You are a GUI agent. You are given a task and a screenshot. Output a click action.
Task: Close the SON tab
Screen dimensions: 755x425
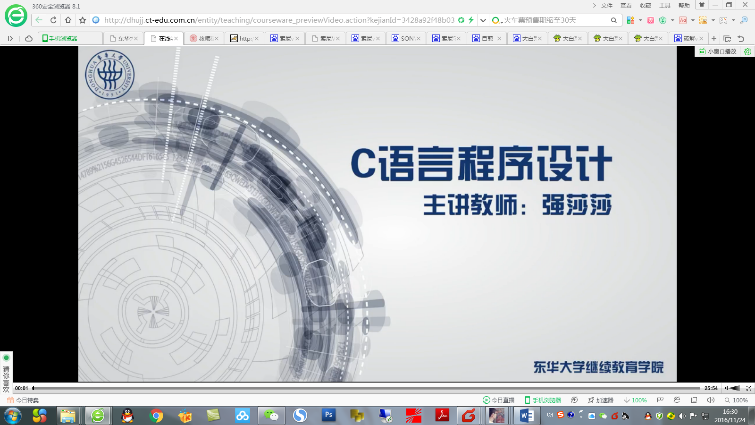tap(418, 39)
